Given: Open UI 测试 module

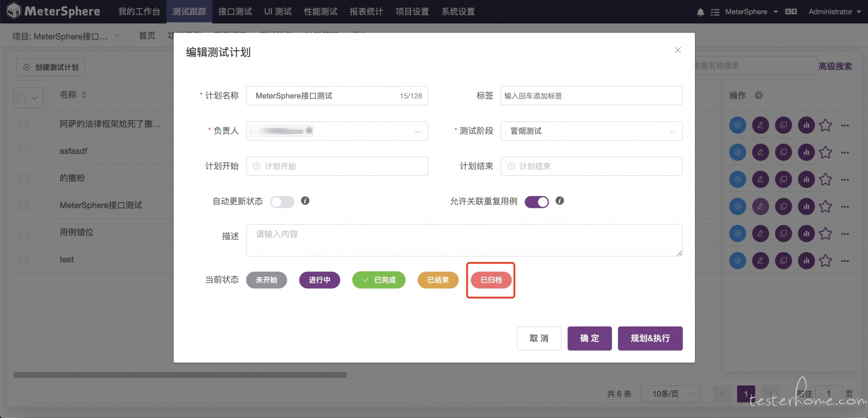Looking at the screenshot, I should pos(278,12).
